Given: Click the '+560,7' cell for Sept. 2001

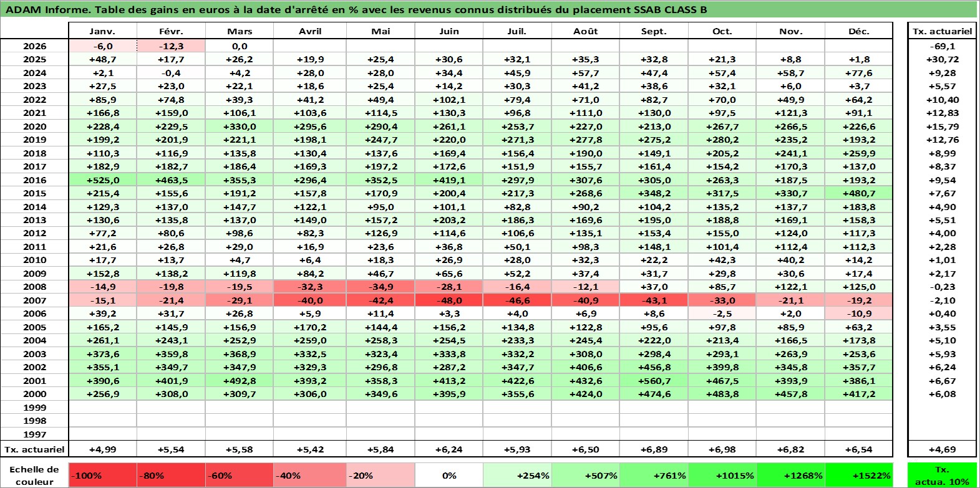Looking at the screenshot, I should (x=654, y=381).
